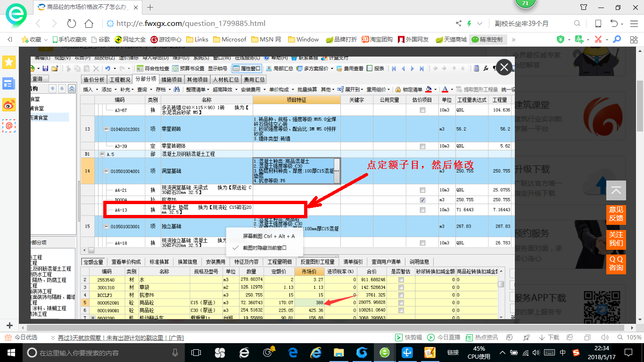Screen dimensions: 644x362
Task: Click the scroll-to-top arrow button on right
Action: (x=616, y=191)
